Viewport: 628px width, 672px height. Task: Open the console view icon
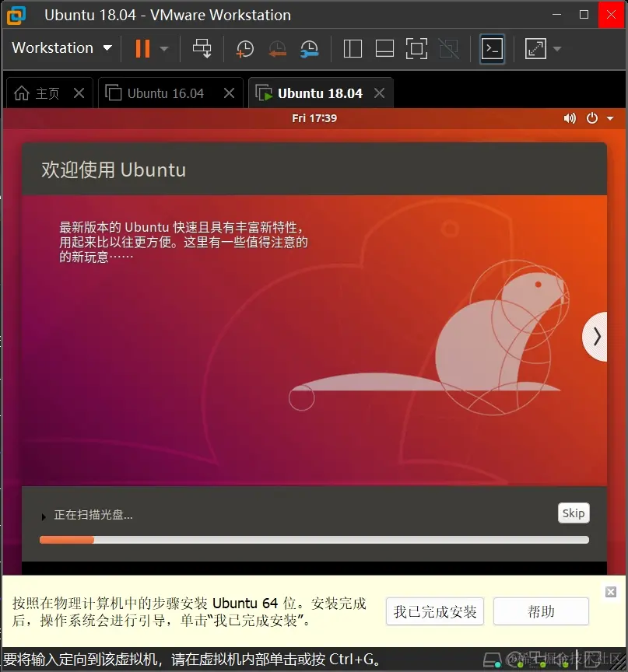[x=492, y=48]
